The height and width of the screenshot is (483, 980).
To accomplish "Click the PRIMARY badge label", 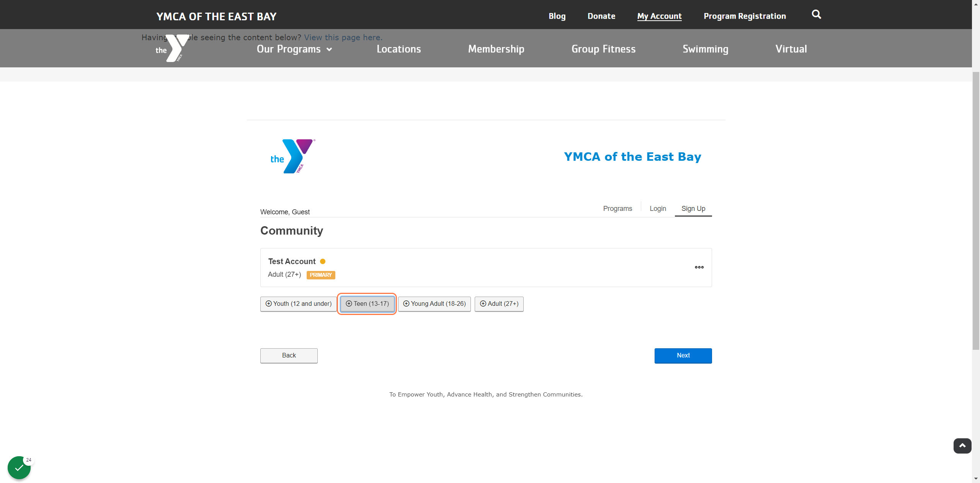I will pyautogui.click(x=321, y=275).
